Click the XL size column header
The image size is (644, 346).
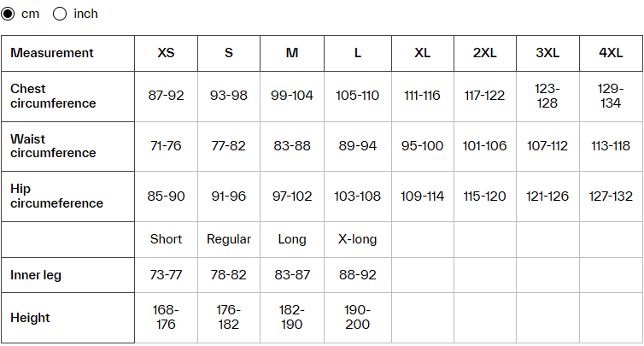(x=423, y=53)
